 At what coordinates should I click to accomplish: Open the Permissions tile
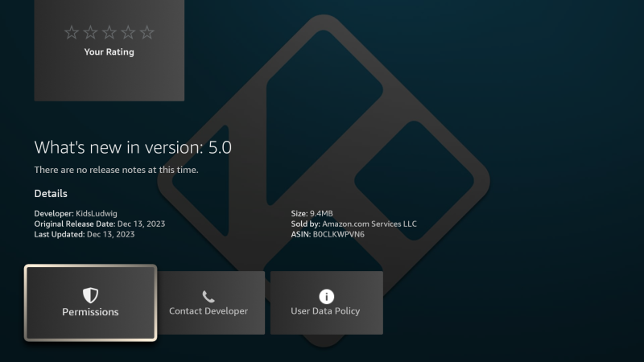pyautogui.click(x=90, y=303)
